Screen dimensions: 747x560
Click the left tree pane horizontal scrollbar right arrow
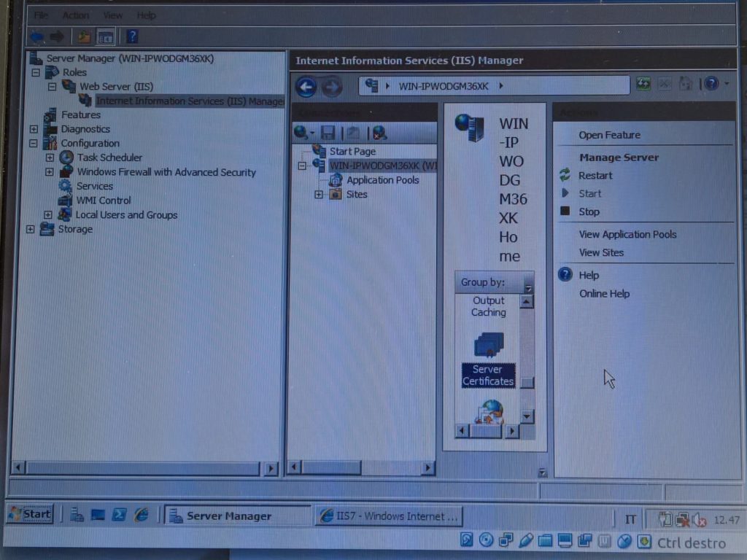pos(271,469)
